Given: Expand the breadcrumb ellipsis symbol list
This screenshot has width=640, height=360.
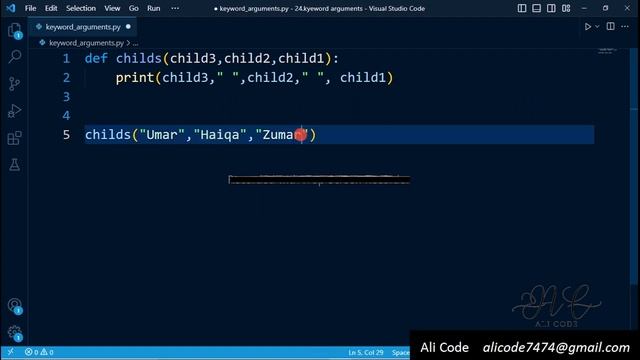Looking at the screenshot, I should point(136,43).
